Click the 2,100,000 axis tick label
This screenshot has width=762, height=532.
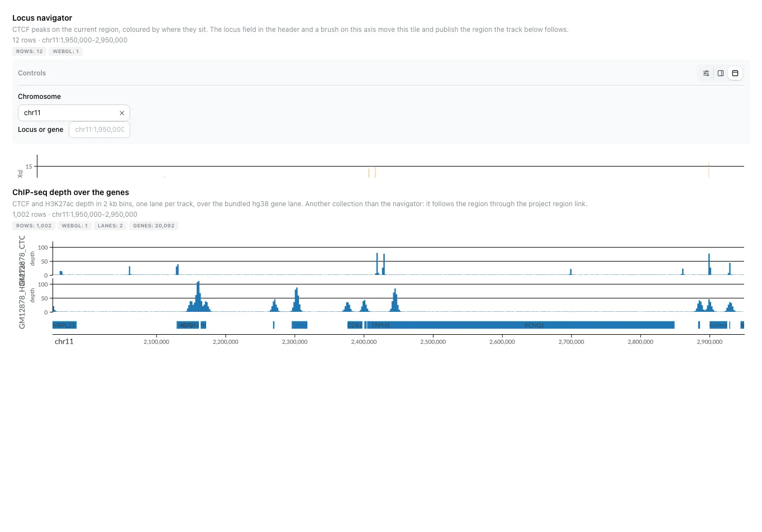tap(156, 342)
